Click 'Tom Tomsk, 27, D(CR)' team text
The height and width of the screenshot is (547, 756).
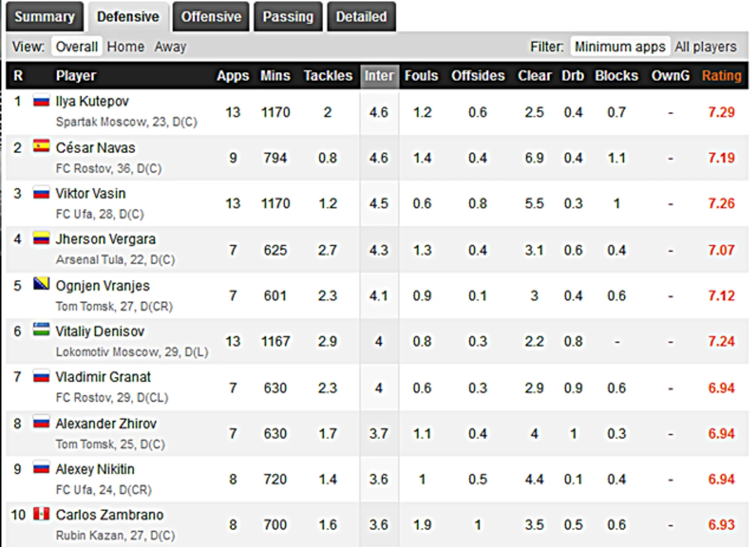(114, 306)
